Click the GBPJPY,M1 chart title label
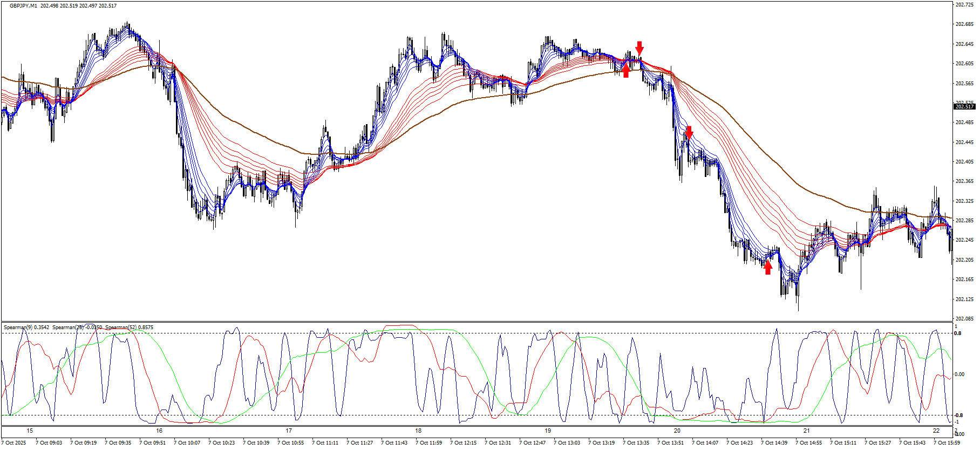Screen dimensions: 980x457 (23, 6)
